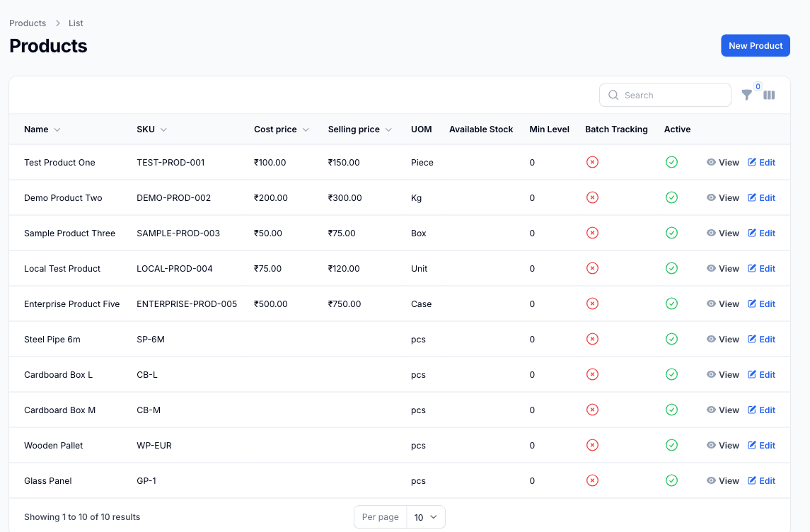
Task: Click Batch Tracking red X for Sample Product Three
Action: pyautogui.click(x=593, y=233)
